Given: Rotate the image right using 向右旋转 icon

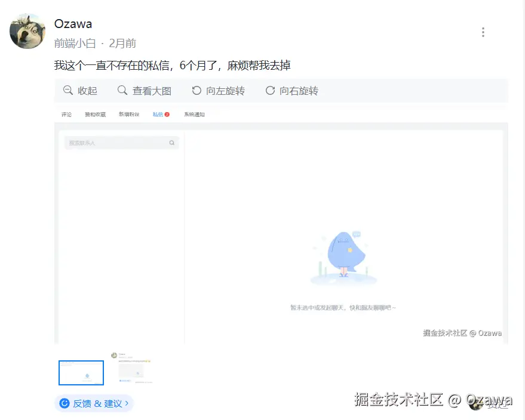Looking at the screenshot, I should click(269, 90).
